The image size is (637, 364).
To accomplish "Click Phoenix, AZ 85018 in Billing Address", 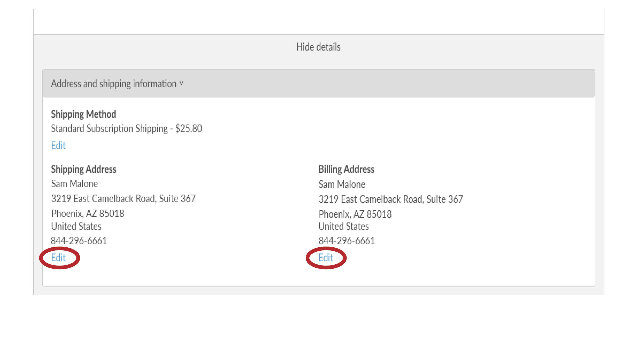I will coord(355,214).
